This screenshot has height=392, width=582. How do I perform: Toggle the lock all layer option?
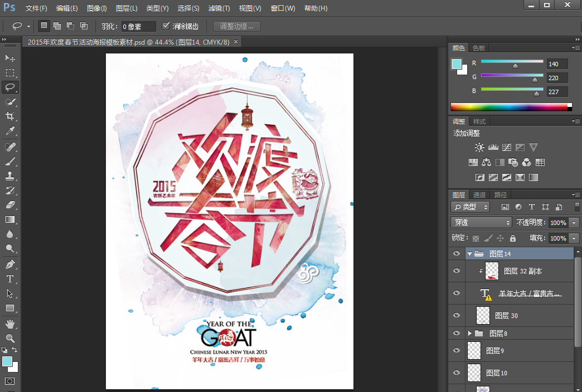click(x=512, y=238)
